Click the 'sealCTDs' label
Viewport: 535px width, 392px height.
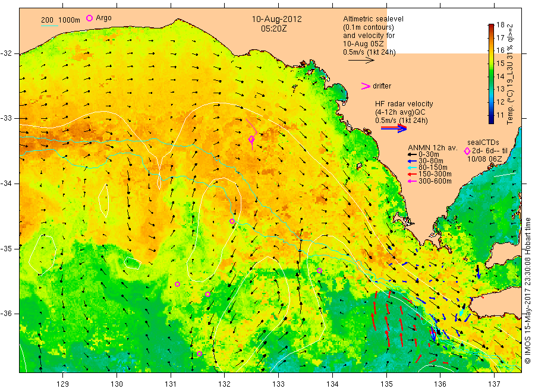coord(483,143)
